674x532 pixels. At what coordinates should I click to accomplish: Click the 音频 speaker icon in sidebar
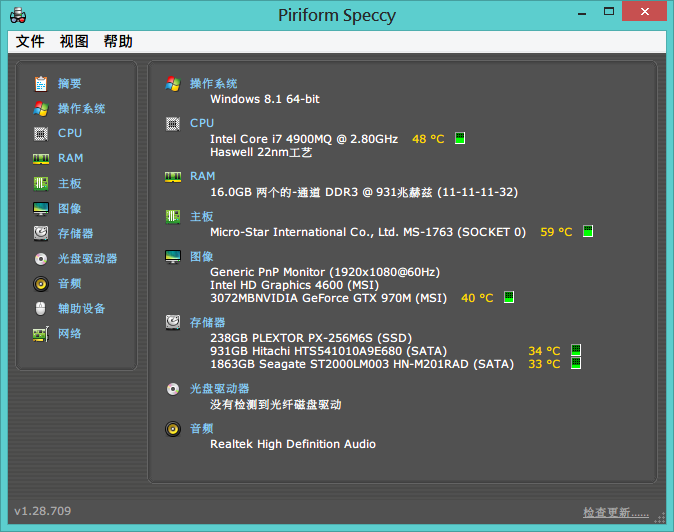pos(41,284)
